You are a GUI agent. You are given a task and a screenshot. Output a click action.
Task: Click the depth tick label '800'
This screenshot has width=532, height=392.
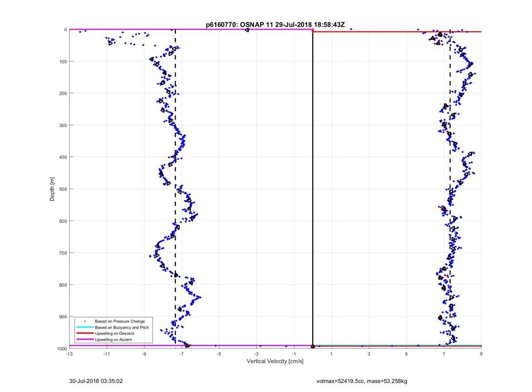click(x=63, y=285)
